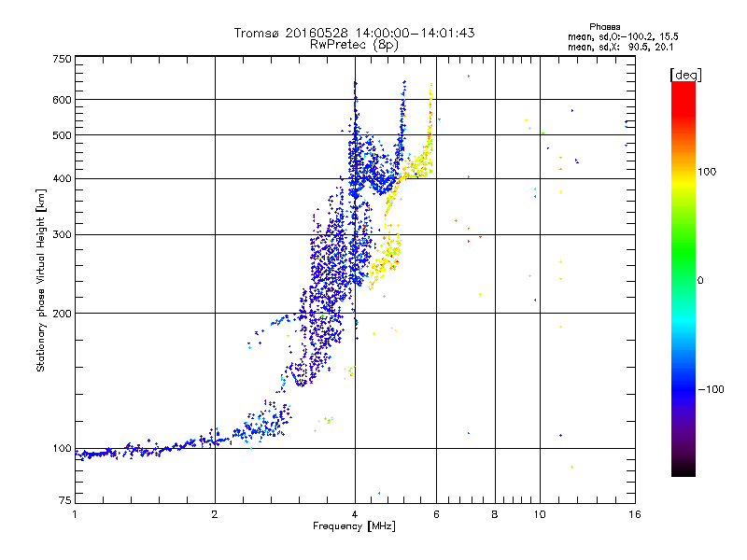Viewport: 747px width, 560px height.
Task: Click the plot title 'Tromsø 20160528 14:00:00-14:01:43'
Action: (x=354, y=33)
